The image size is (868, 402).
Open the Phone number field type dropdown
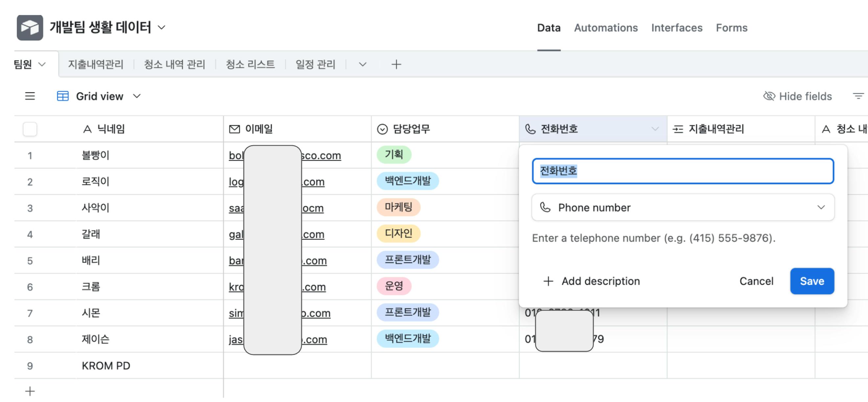[x=683, y=208]
